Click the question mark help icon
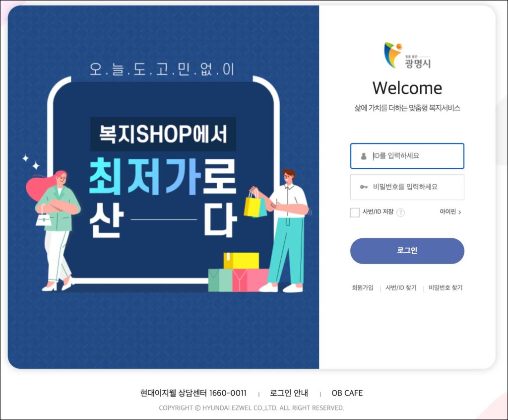This screenshot has height=420, width=508. (401, 212)
